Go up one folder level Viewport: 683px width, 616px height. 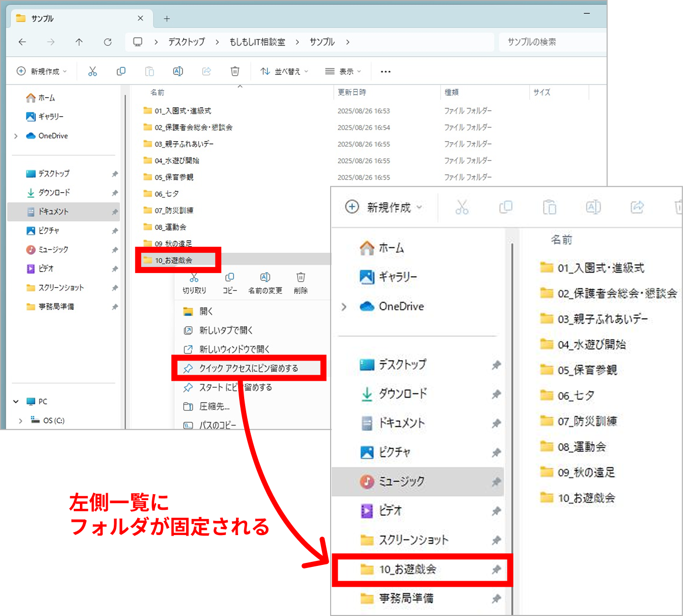[79, 42]
